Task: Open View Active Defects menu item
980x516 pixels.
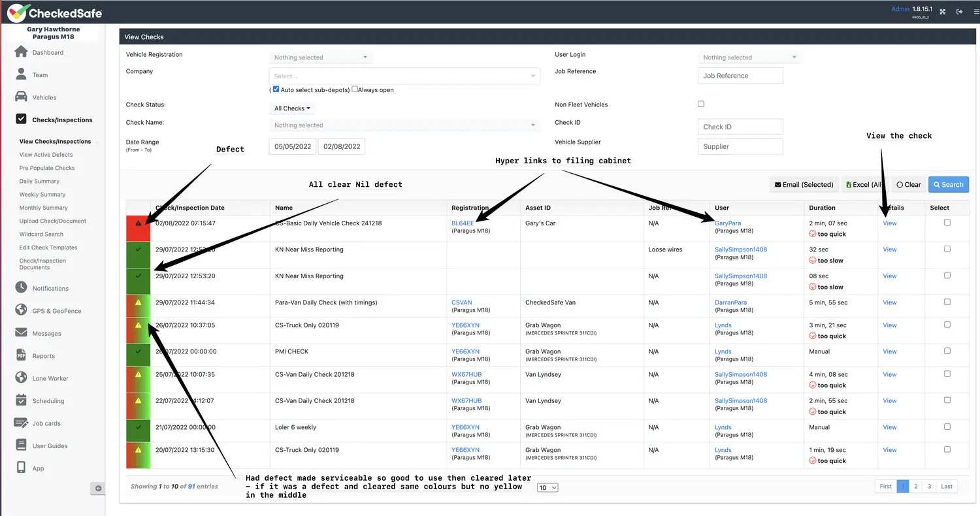Action: pos(46,155)
